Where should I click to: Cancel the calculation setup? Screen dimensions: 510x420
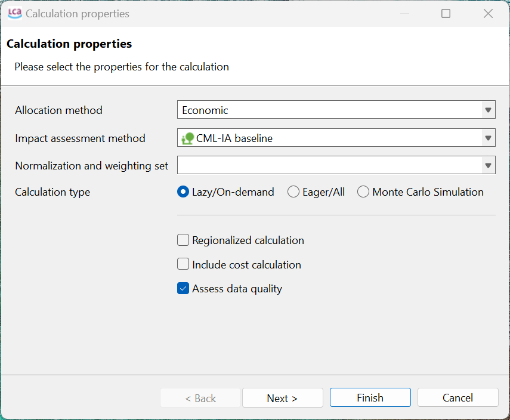coord(458,398)
